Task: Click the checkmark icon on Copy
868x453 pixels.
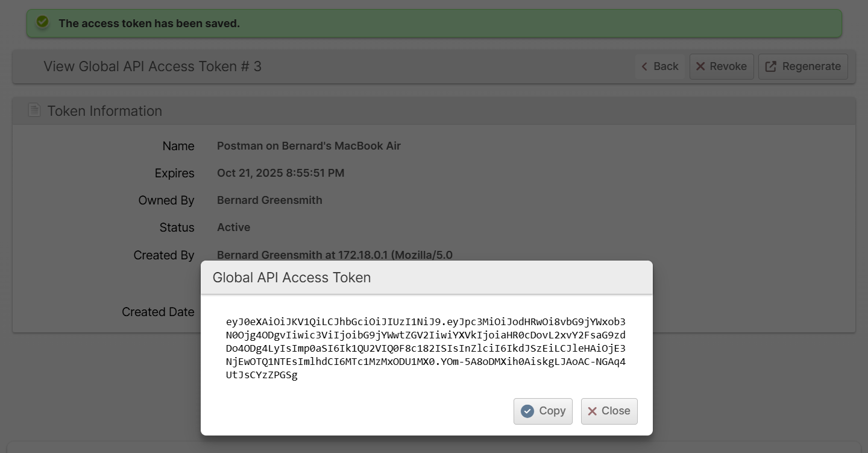Action: coord(527,411)
